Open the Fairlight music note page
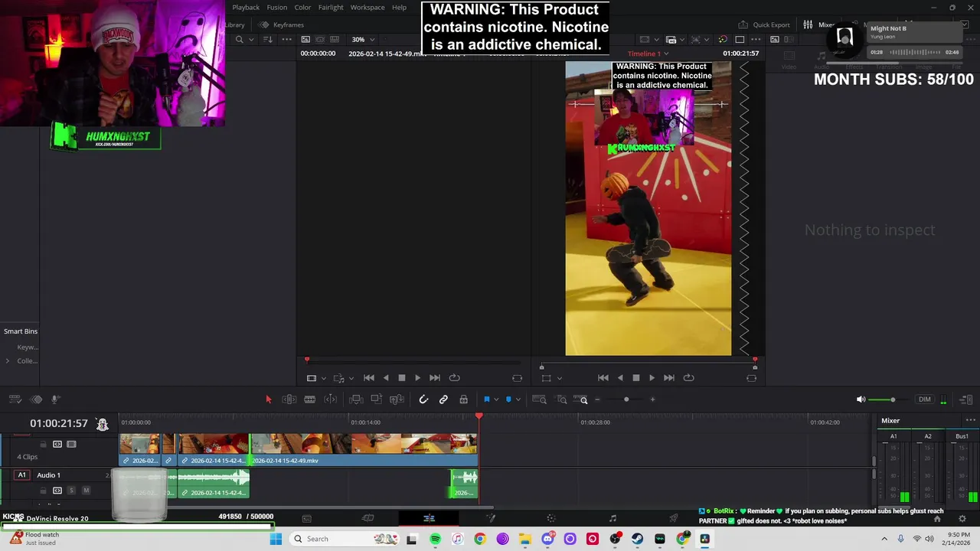Viewport: 980px width, 551px height. pyautogui.click(x=612, y=518)
